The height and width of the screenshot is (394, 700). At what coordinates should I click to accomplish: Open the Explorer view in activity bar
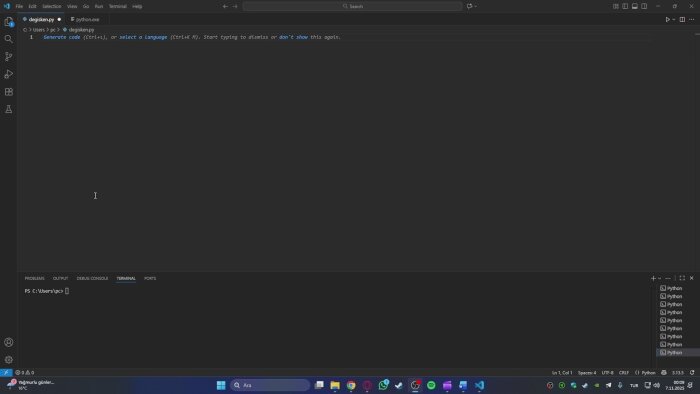tap(8, 22)
